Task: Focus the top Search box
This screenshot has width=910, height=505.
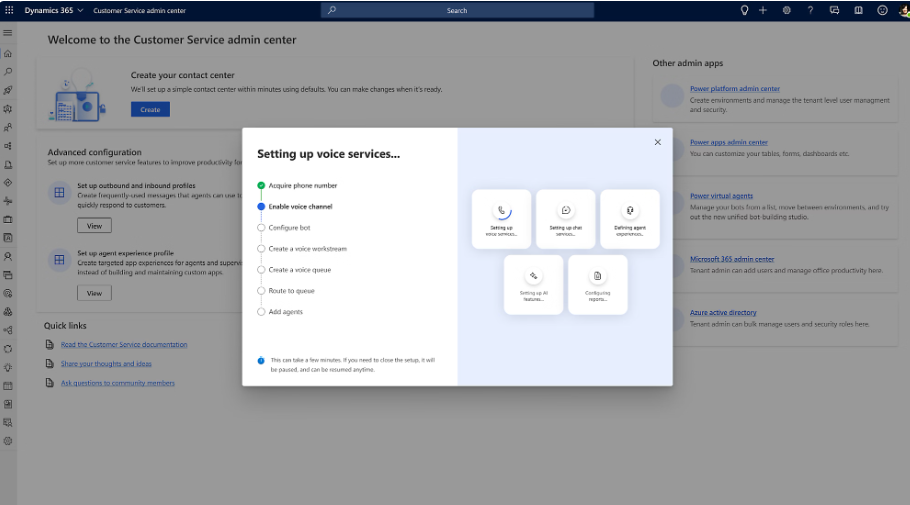Action: tap(457, 10)
